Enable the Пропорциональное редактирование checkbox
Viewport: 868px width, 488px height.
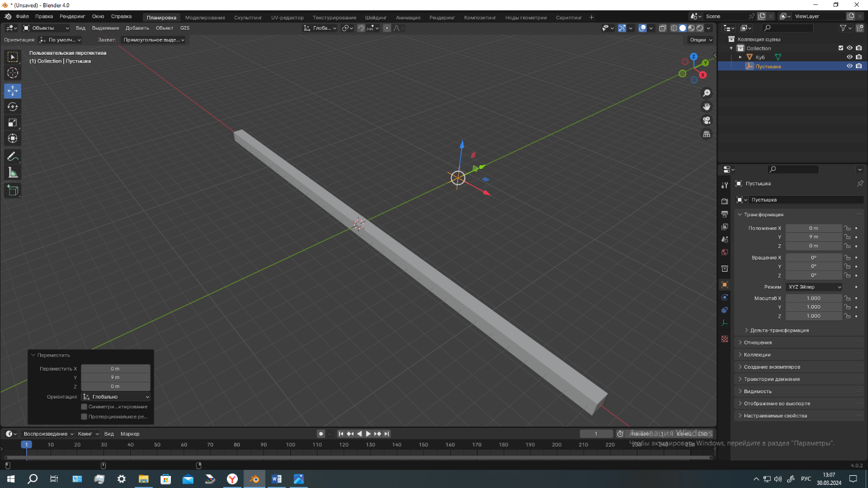click(85, 417)
